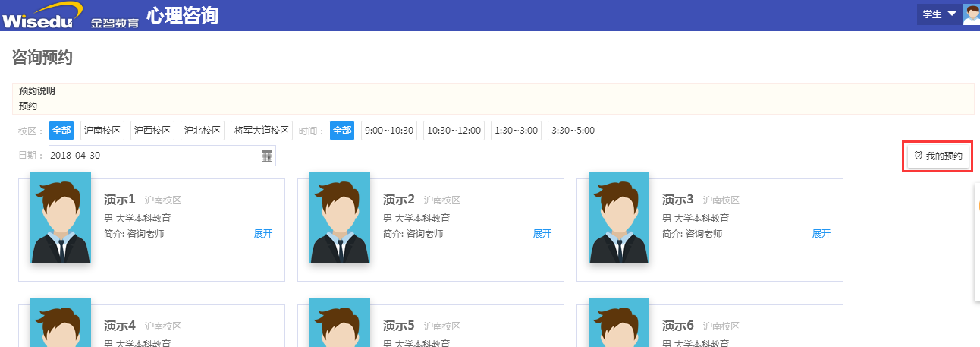This screenshot has width=980, height=347.
Task: Filter by 1:30~3:00 time slot
Action: coord(517,131)
